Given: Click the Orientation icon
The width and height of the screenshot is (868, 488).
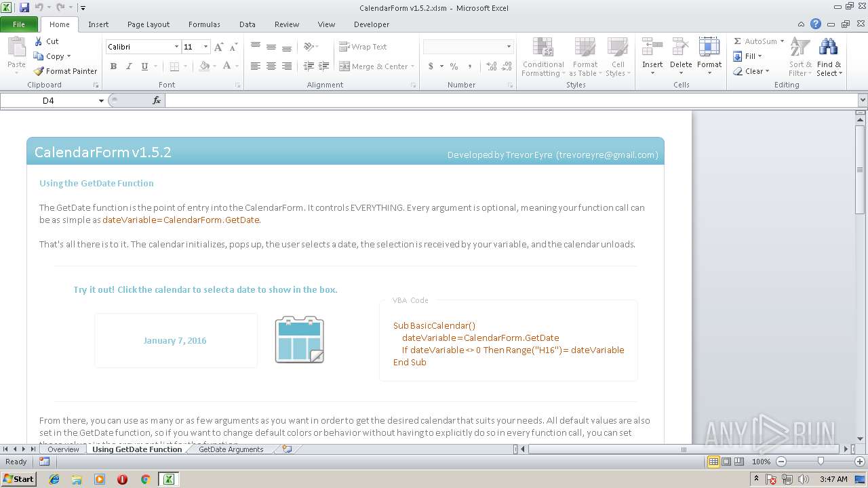Looking at the screenshot, I should 309,47.
